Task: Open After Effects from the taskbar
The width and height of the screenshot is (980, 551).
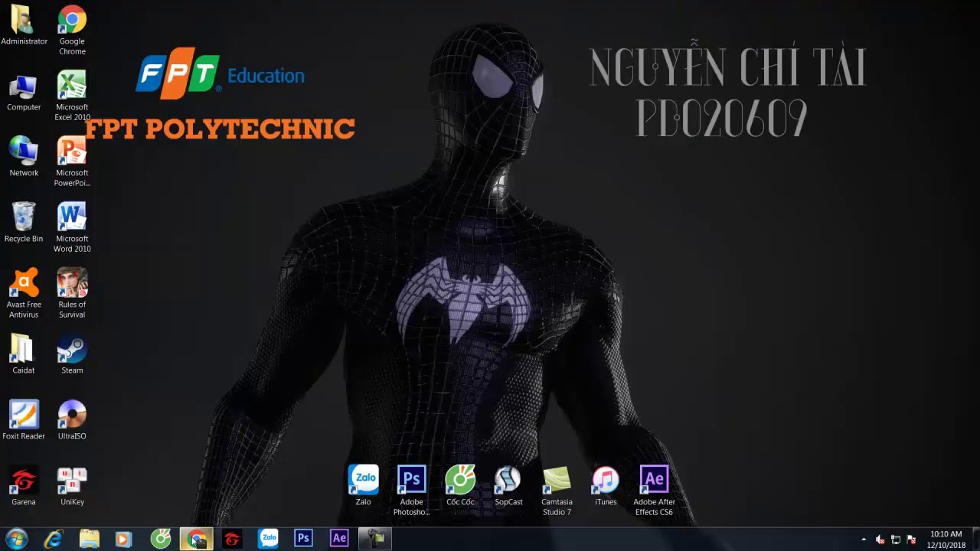Action: click(339, 539)
